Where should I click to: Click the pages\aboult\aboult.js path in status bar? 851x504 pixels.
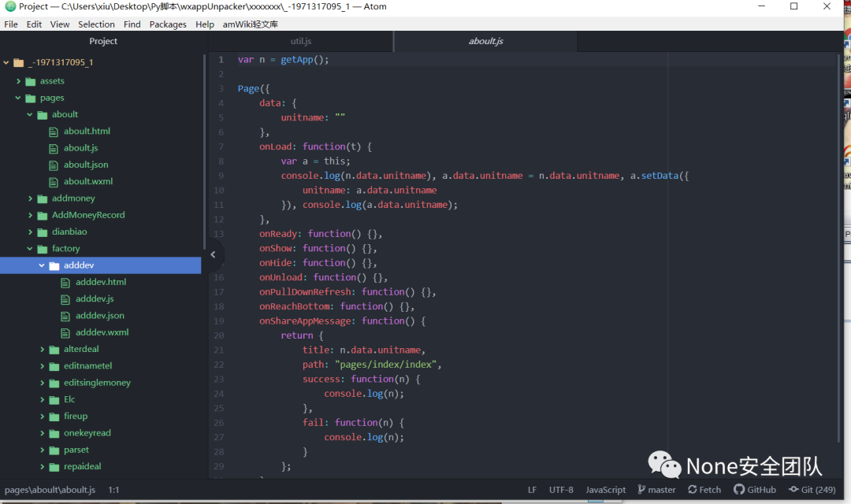tap(50, 490)
